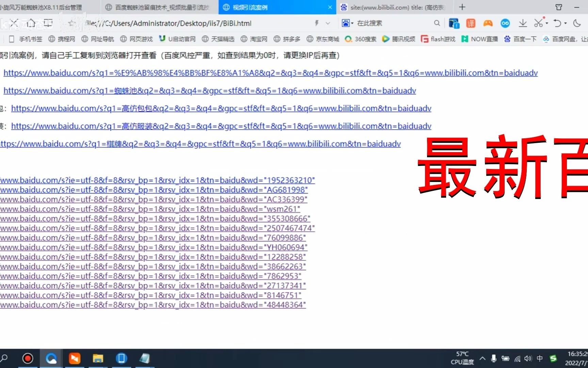Open link with wd="wsm261"
This screenshot has width=588, height=368.
[x=150, y=209]
